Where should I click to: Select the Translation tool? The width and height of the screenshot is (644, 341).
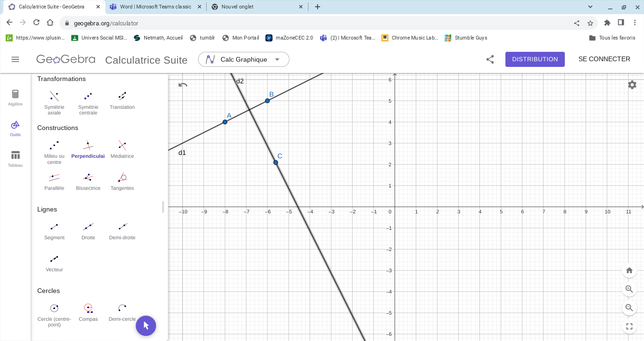(x=122, y=100)
